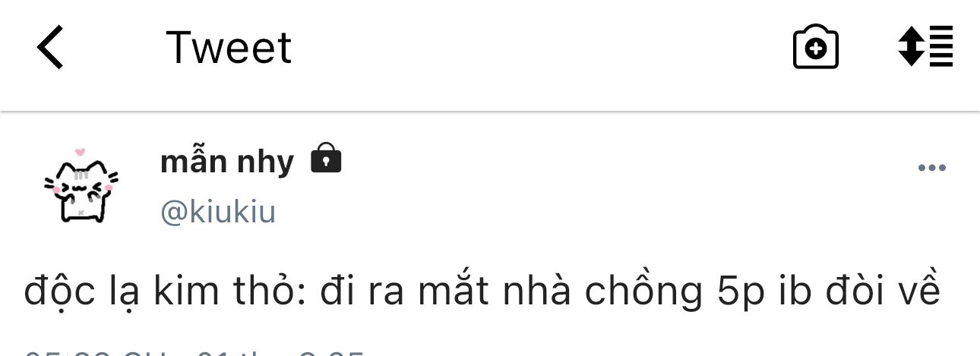Tap the @kiukiu handle

[218, 213]
